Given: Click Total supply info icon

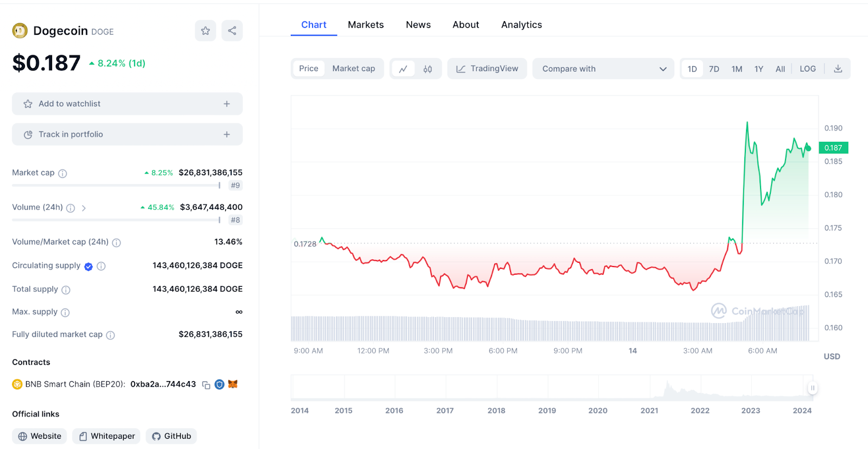Looking at the screenshot, I should click(66, 290).
